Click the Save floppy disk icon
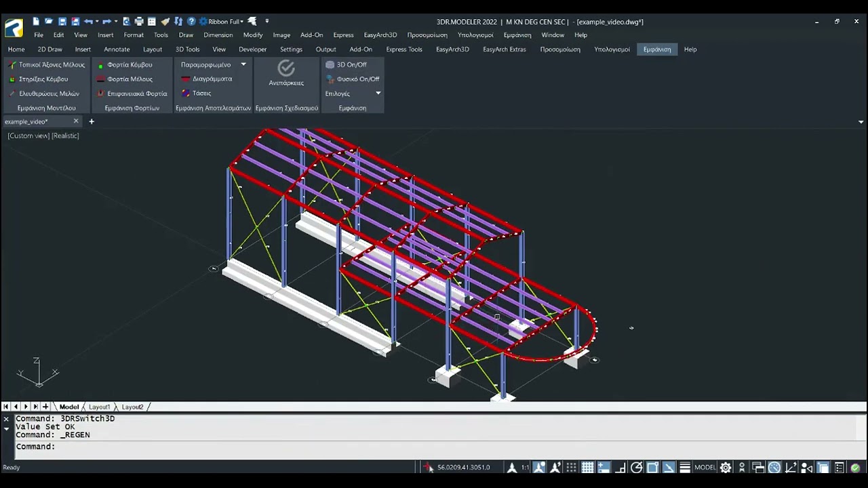The height and width of the screenshot is (488, 868). click(x=62, y=22)
